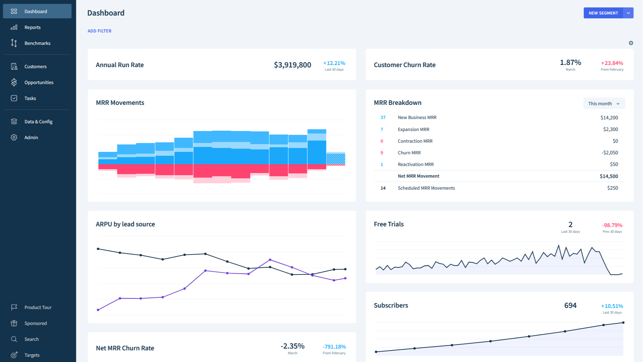View the Targets section
644x362 pixels.
point(32,355)
